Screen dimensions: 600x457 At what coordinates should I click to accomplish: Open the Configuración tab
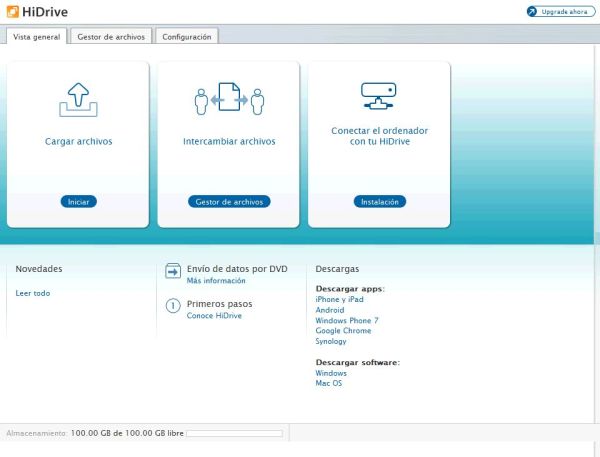click(x=186, y=37)
